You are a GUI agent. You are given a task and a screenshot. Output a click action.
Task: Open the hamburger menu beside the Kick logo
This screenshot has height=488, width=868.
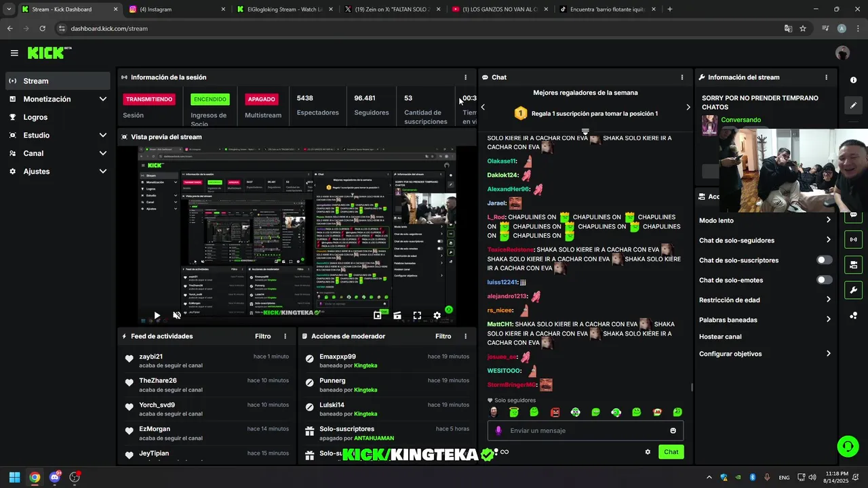coord(14,53)
